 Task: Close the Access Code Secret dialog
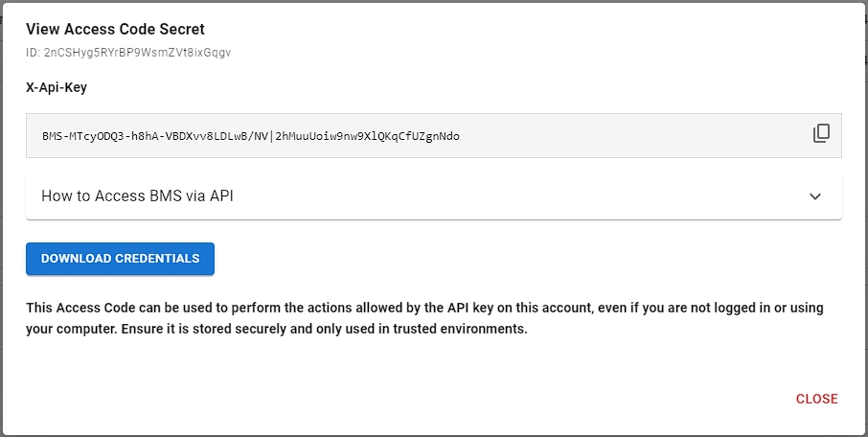click(816, 399)
